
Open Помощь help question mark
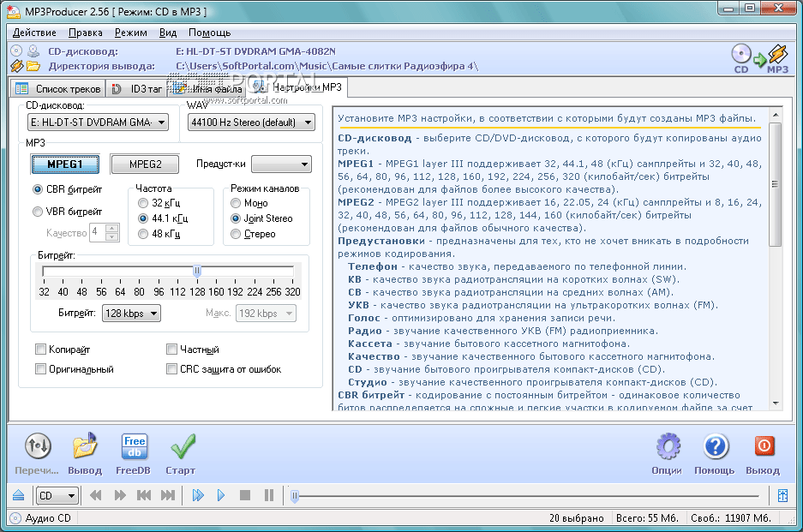(715, 453)
